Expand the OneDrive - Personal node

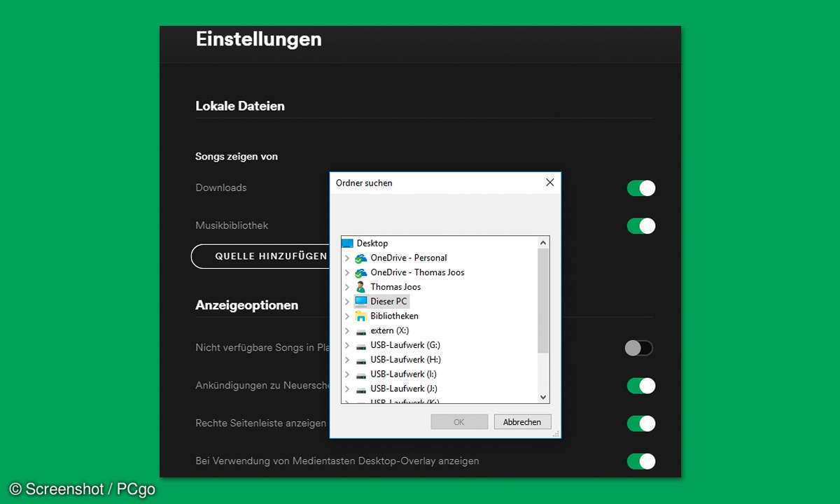click(x=347, y=258)
